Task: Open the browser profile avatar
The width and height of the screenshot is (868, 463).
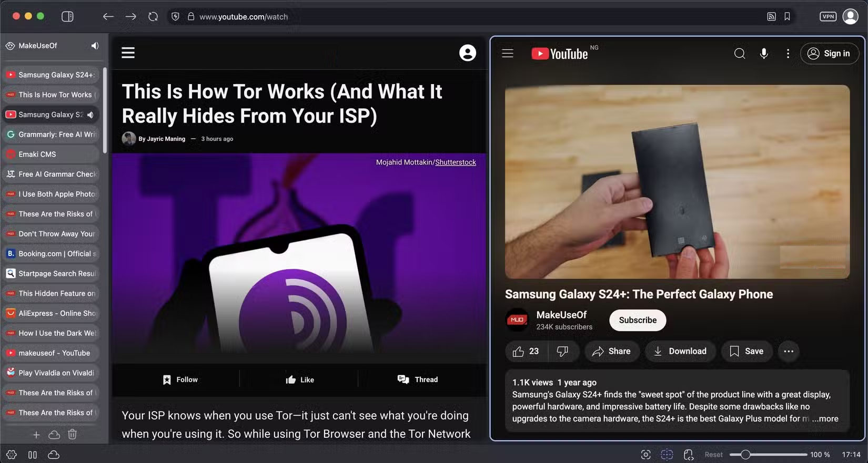Action: [x=850, y=16]
